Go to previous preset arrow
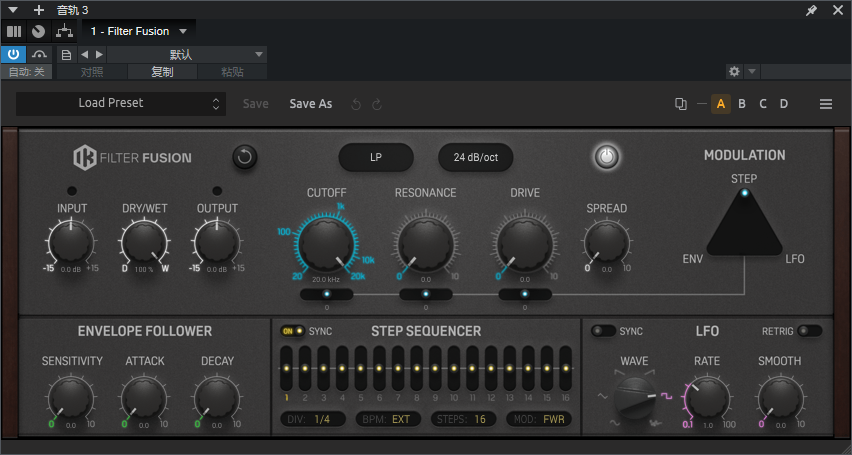 [x=84, y=54]
